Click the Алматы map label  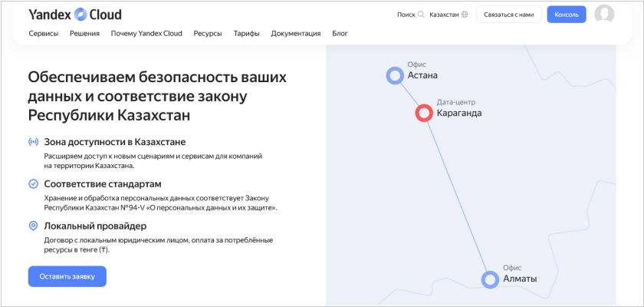coord(520,279)
